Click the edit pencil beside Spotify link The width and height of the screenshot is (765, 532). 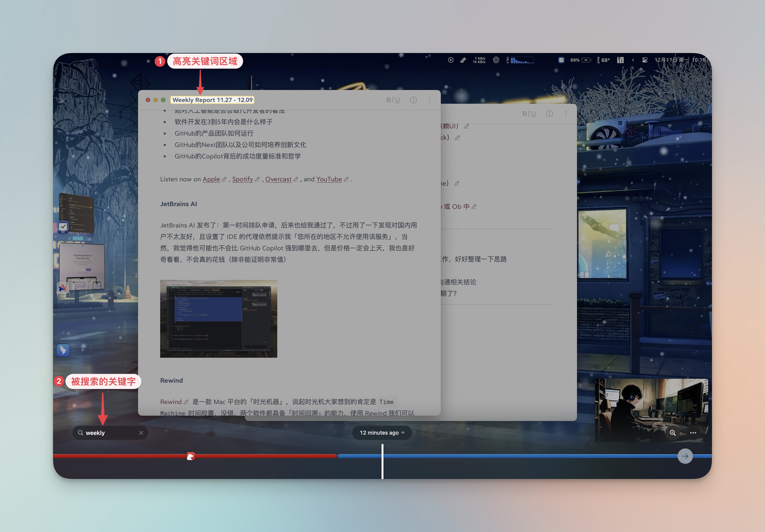click(x=257, y=179)
